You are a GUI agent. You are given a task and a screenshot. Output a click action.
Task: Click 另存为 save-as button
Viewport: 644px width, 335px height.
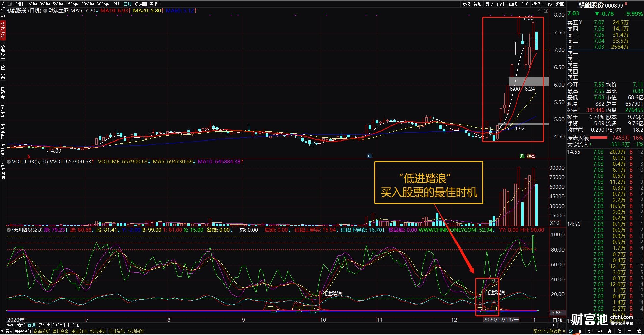tap(44, 325)
